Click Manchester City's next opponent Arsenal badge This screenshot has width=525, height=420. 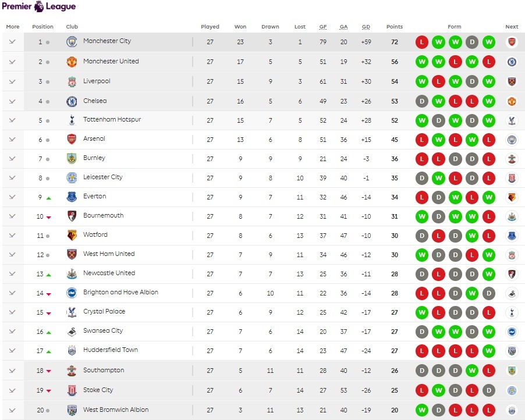pyautogui.click(x=512, y=42)
